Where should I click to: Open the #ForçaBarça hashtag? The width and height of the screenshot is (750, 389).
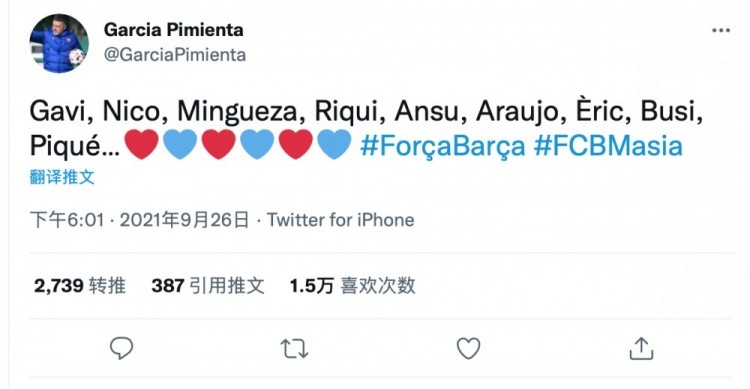pos(442,145)
